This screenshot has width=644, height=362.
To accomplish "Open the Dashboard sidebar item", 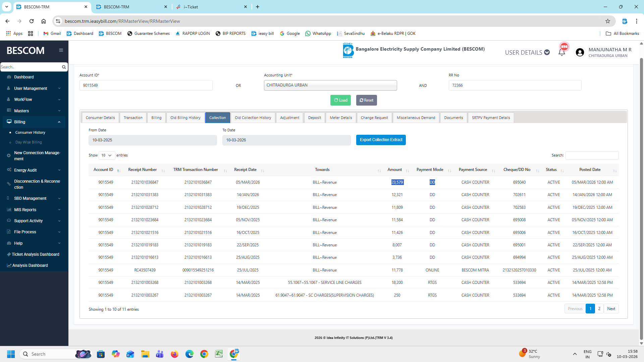I will (24, 77).
